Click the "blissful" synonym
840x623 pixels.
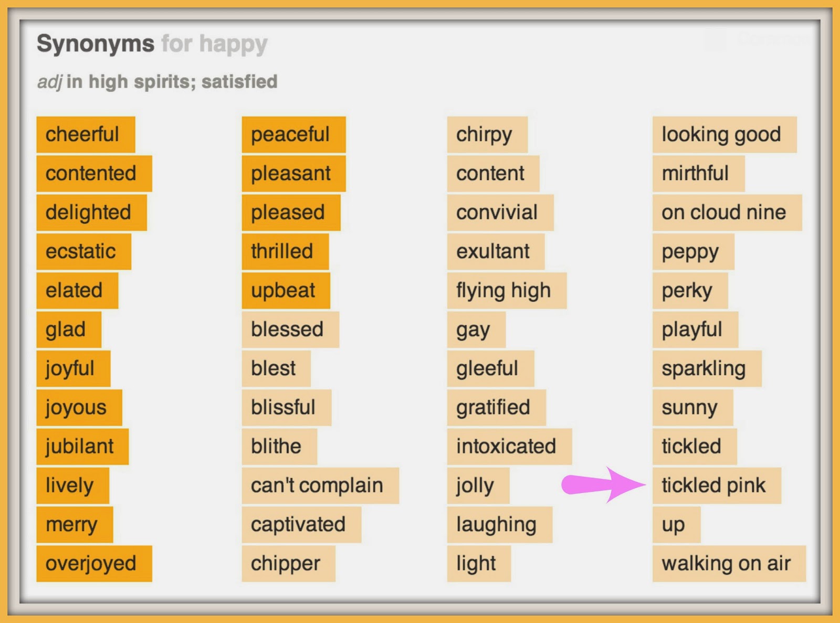tap(286, 407)
